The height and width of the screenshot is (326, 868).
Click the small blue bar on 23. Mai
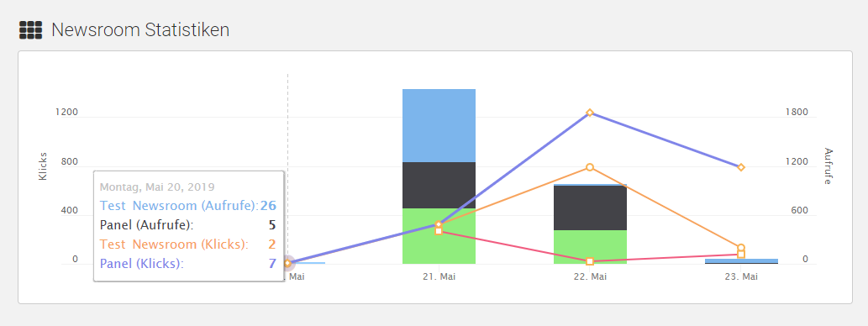pos(741,260)
